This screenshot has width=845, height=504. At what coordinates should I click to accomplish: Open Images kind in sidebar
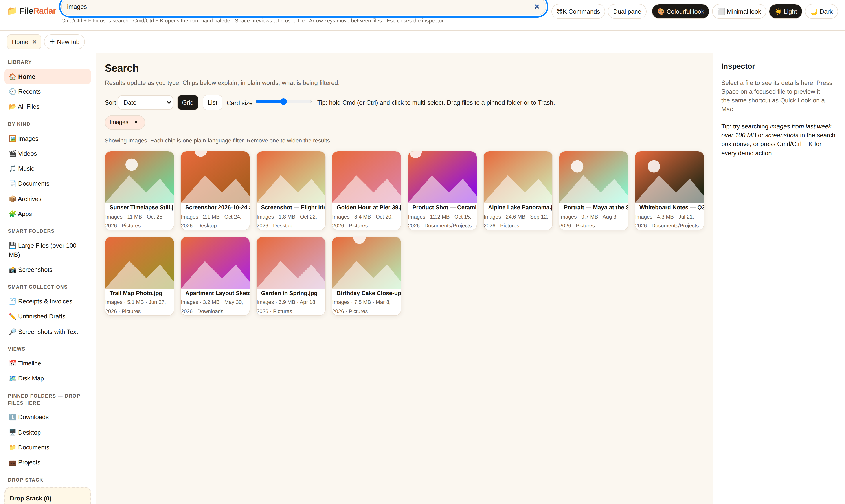48,139
